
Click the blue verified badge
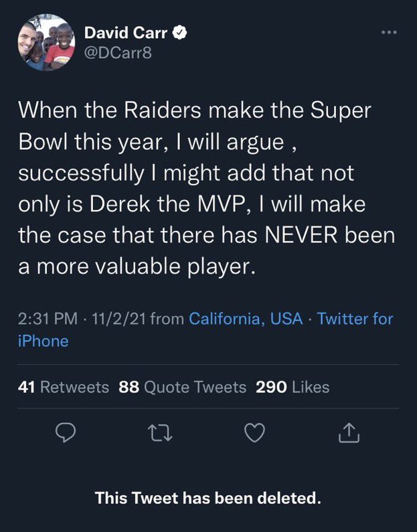pyautogui.click(x=179, y=31)
